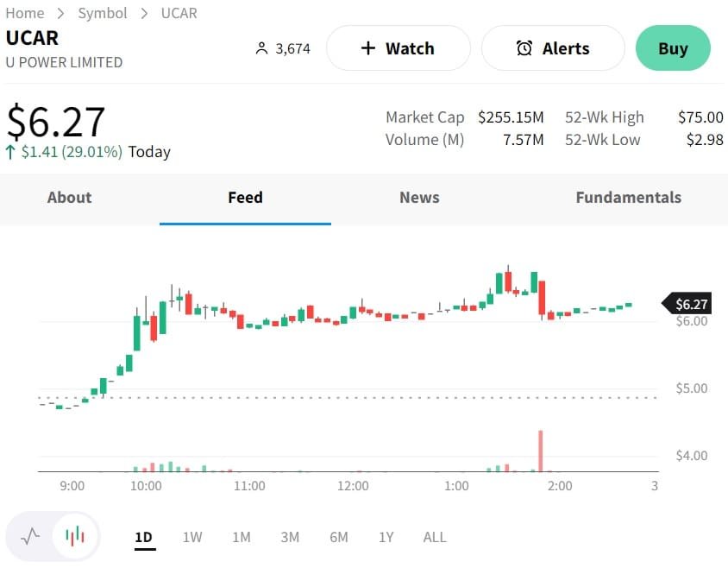Switch chart to 3M range
The height and width of the screenshot is (568, 728).
click(x=290, y=537)
